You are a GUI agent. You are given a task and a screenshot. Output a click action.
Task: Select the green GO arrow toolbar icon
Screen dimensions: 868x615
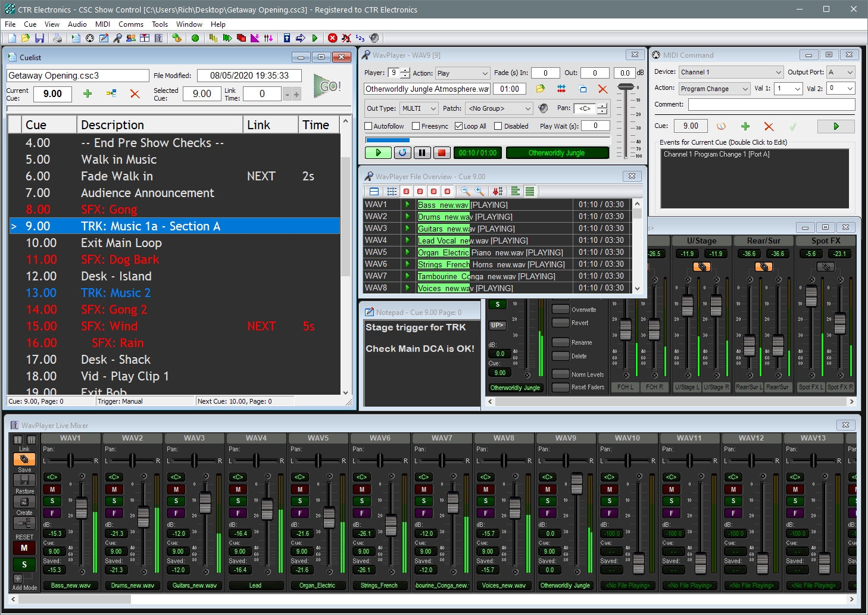(x=315, y=38)
